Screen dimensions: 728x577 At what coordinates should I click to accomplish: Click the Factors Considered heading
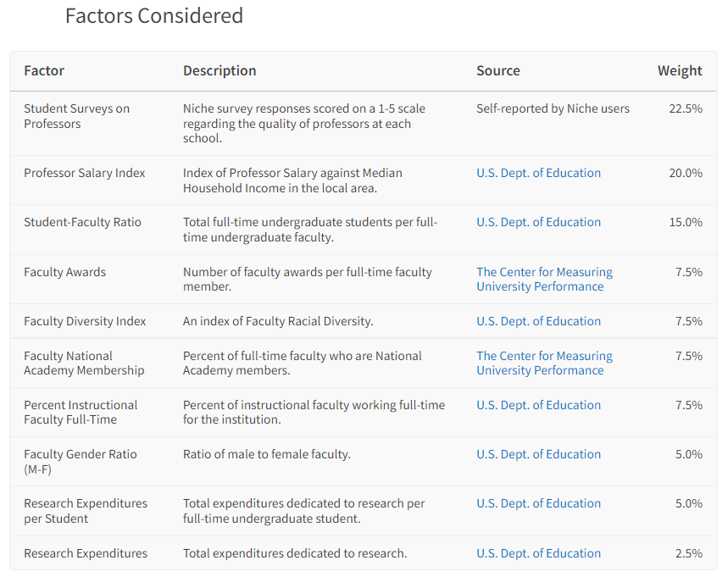154,16
